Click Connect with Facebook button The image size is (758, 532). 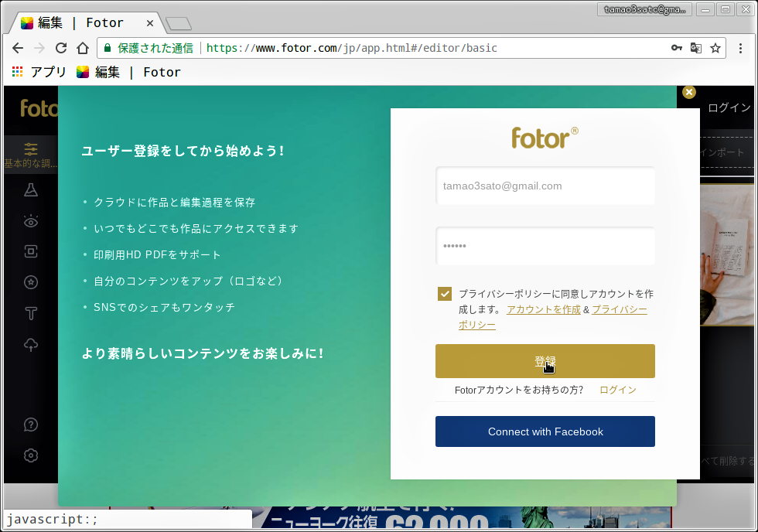pos(545,431)
